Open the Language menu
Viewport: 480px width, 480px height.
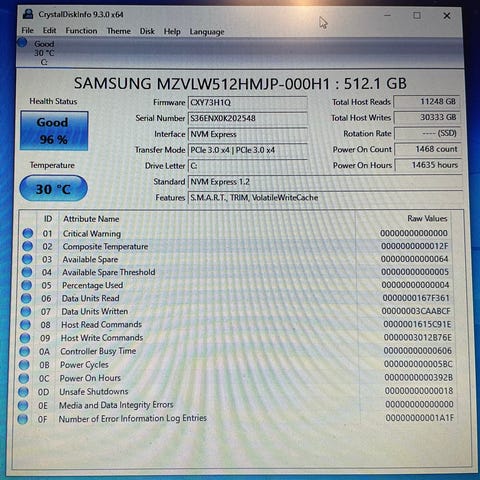pos(207,32)
